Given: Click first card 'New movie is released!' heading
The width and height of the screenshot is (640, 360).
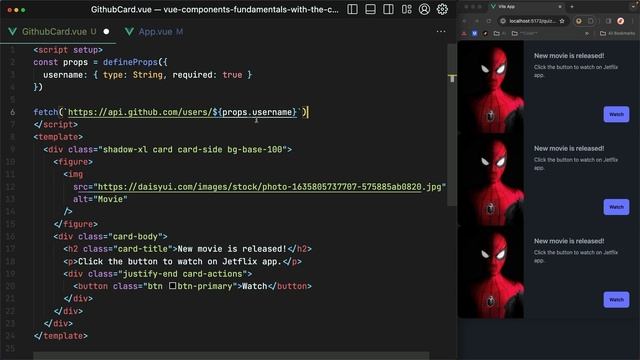Looking at the screenshot, I should point(569,56).
